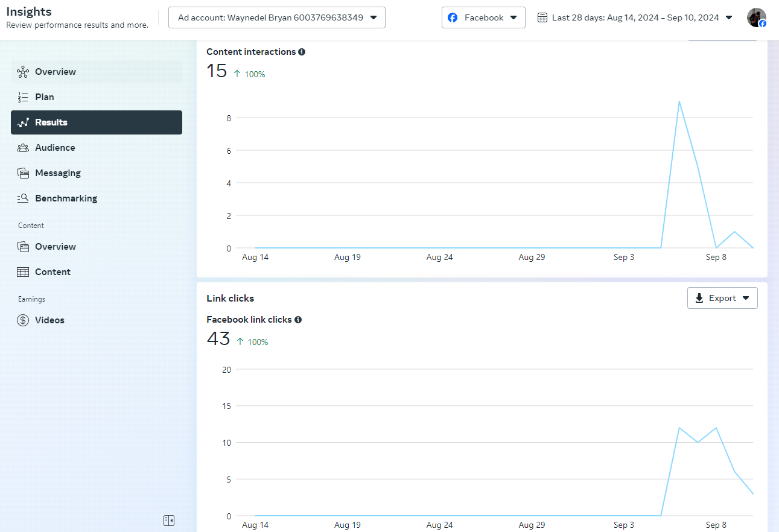Click the y-axis value 8 on interactions chart
The height and width of the screenshot is (532, 779).
(x=229, y=118)
